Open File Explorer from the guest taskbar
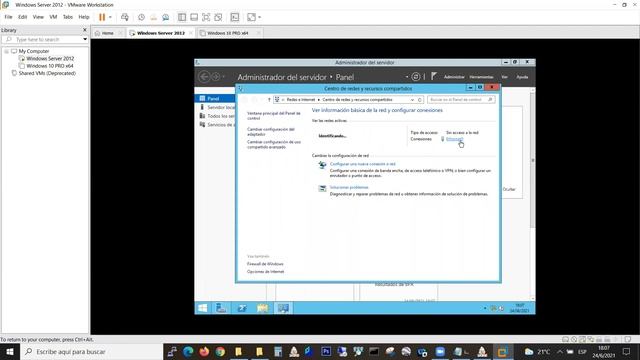 [x=262, y=308]
